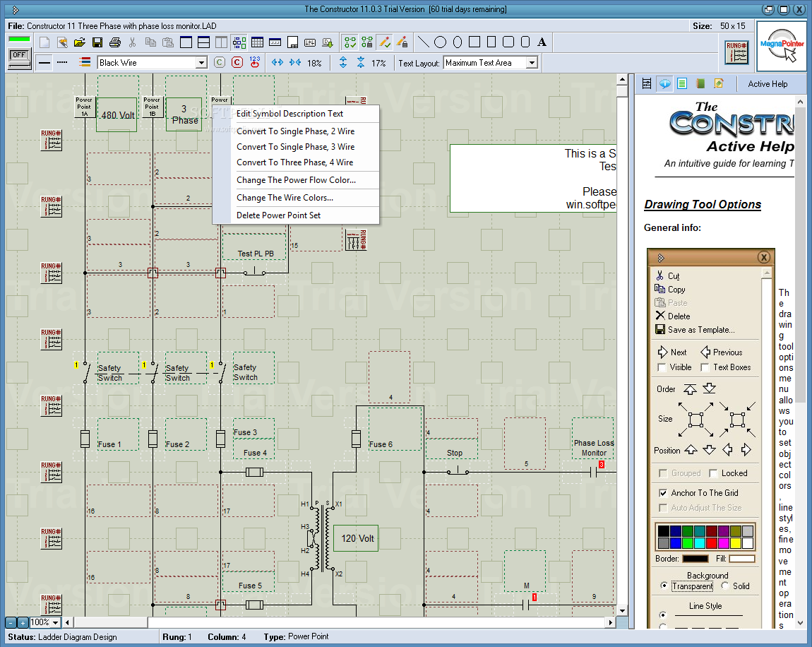Select the straight line drawing tool
812x647 pixels.
[x=424, y=42]
